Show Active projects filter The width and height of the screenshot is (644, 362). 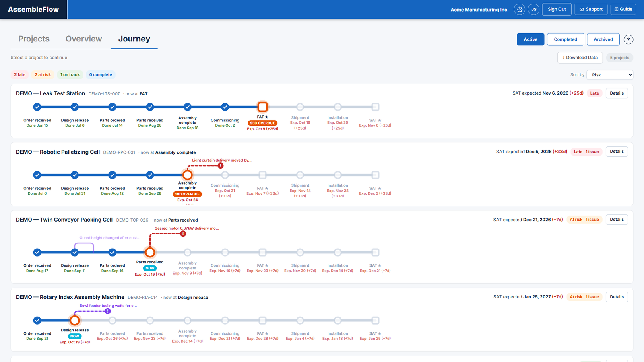(x=530, y=39)
